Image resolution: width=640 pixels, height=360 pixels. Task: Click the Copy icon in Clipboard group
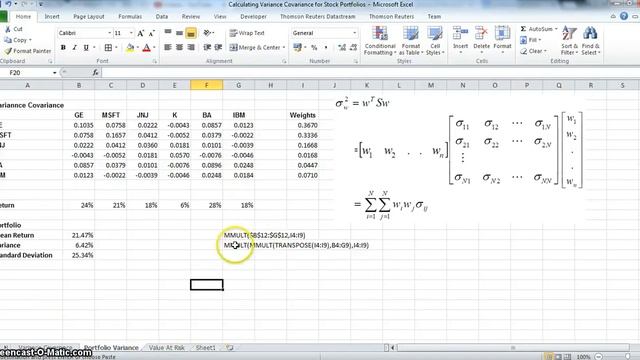(8, 40)
